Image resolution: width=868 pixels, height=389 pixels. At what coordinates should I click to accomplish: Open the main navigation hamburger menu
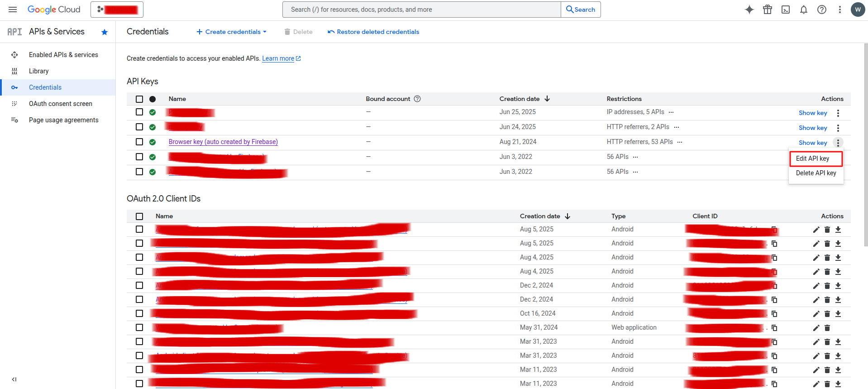13,10
